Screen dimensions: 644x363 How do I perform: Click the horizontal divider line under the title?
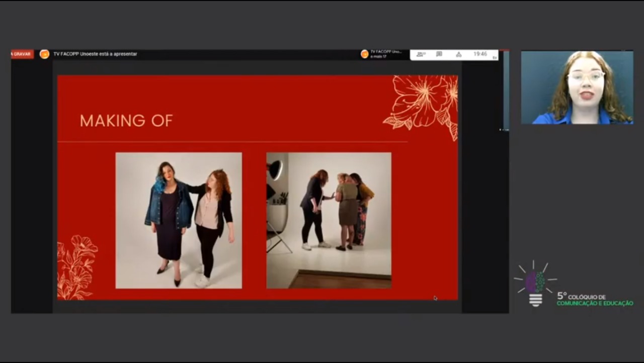click(232, 142)
